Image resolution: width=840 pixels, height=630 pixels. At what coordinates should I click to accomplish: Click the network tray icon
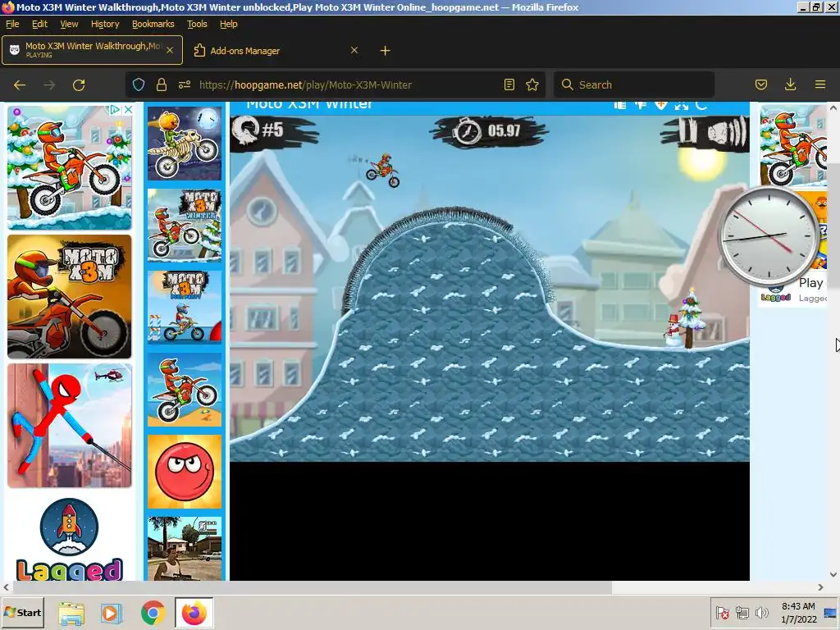(742, 613)
